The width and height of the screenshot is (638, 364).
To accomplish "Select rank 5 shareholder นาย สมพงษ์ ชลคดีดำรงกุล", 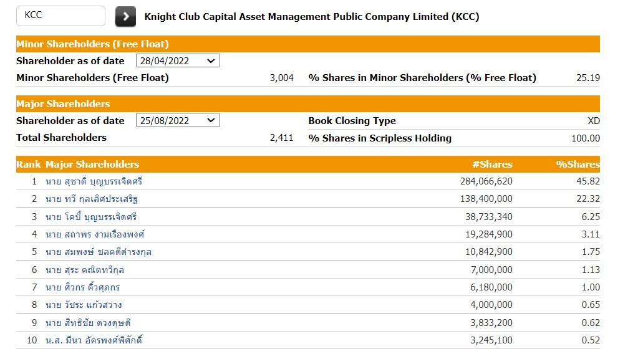I will click(98, 252).
